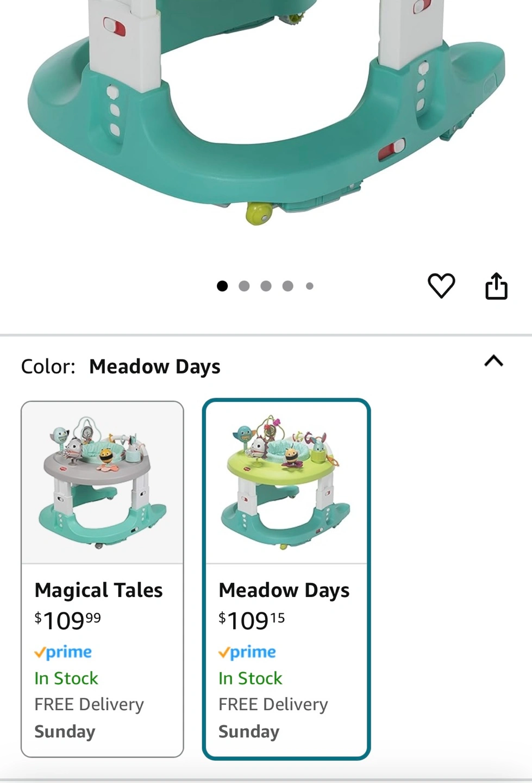The height and width of the screenshot is (783, 532).
Task: Select the fourth image carousel dot
Action: coord(287,286)
